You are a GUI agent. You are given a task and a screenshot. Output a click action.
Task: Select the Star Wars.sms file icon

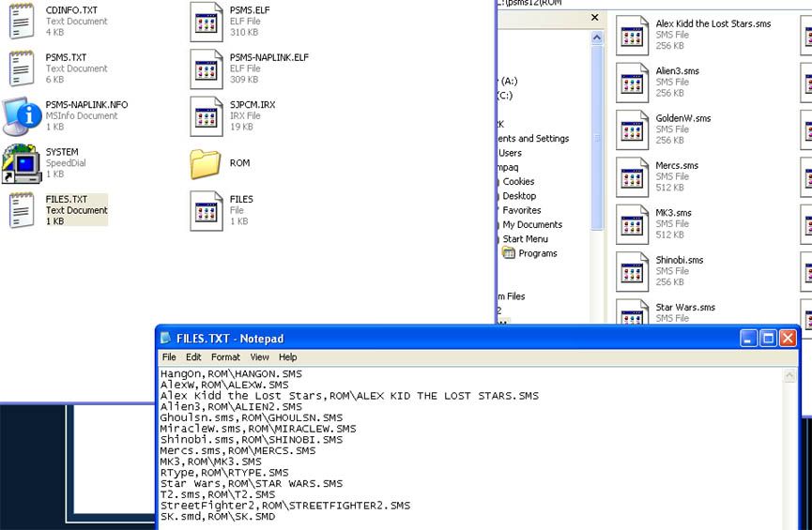(x=632, y=312)
